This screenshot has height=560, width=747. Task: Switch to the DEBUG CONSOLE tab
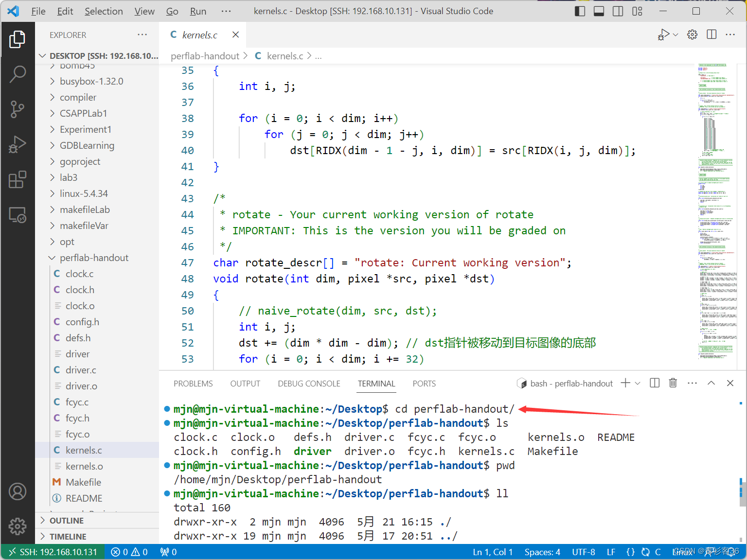pos(309,384)
